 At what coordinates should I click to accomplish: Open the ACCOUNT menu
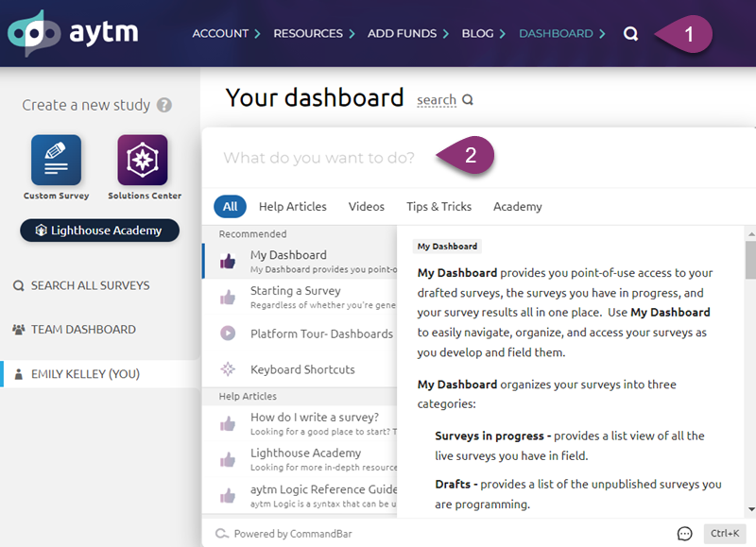[x=220, y=34]
